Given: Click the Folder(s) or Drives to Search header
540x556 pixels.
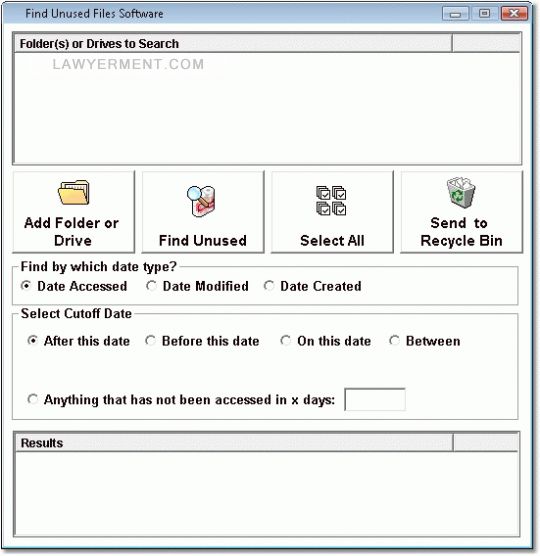Looking at the screenshot, I should coord(233,44).
